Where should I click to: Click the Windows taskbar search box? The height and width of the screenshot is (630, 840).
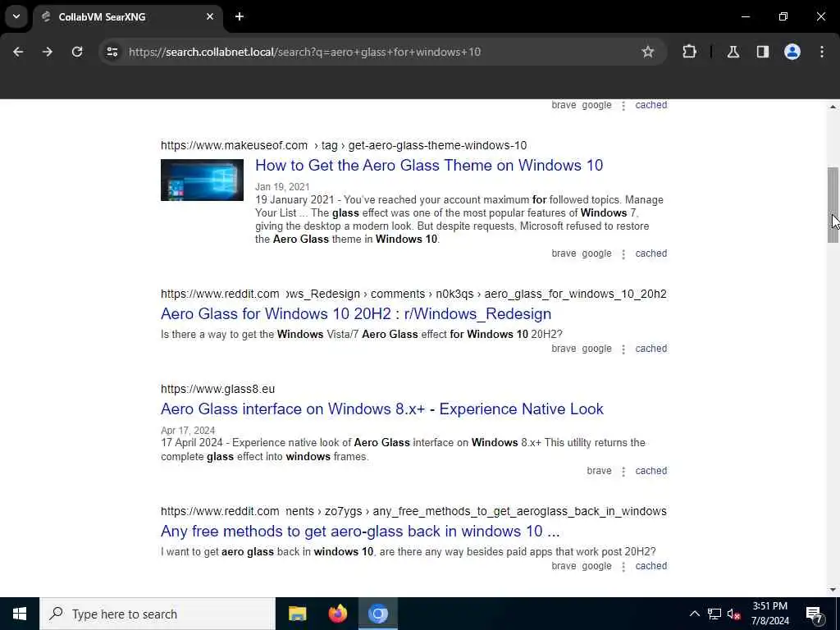(x=157, y=614)
